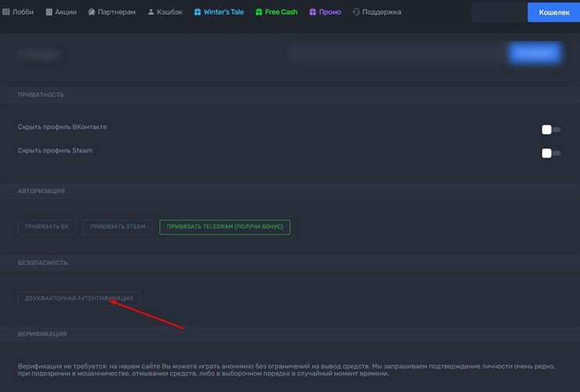Click Привязать ВК button

point(47,227)
